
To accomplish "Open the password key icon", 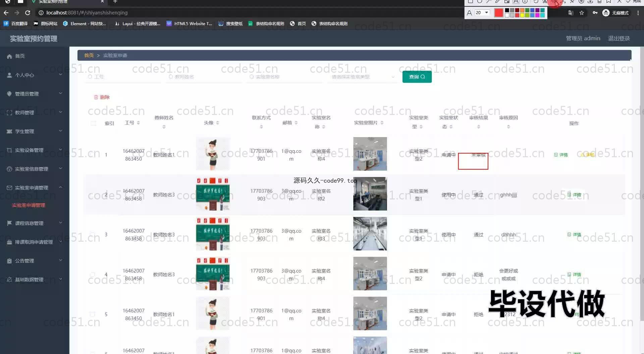I will (595, 13).
